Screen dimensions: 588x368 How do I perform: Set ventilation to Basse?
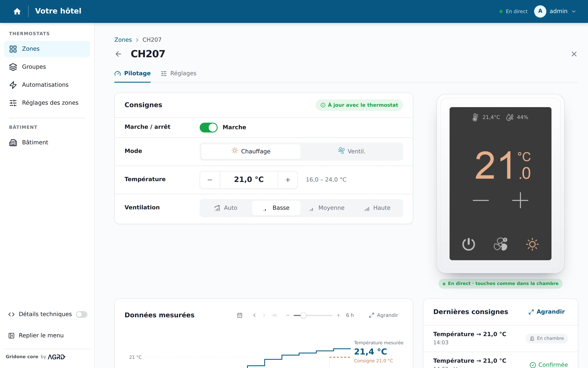click(x=276, y=208)
